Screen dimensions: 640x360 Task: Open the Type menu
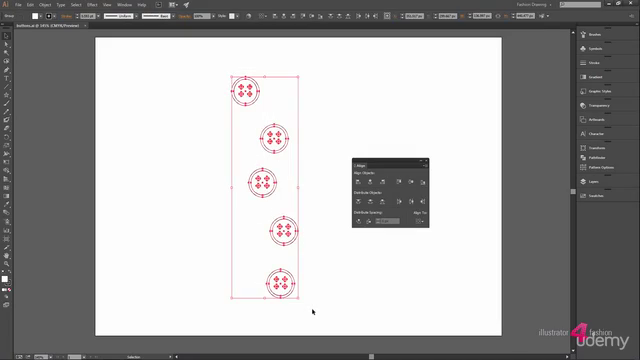pos(61,5)
